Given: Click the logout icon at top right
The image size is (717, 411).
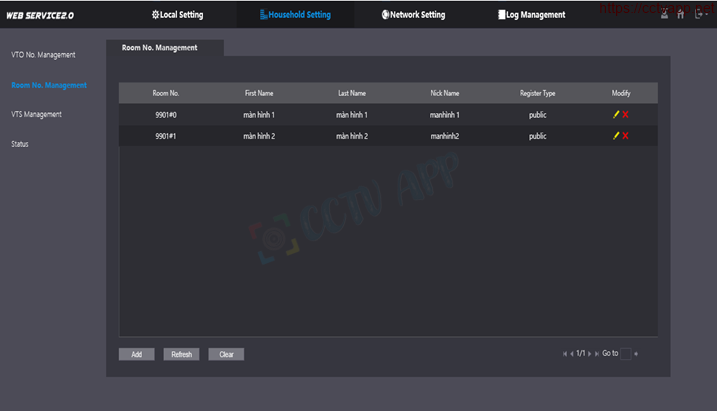Looking at the screenshot, I should 698,15.
